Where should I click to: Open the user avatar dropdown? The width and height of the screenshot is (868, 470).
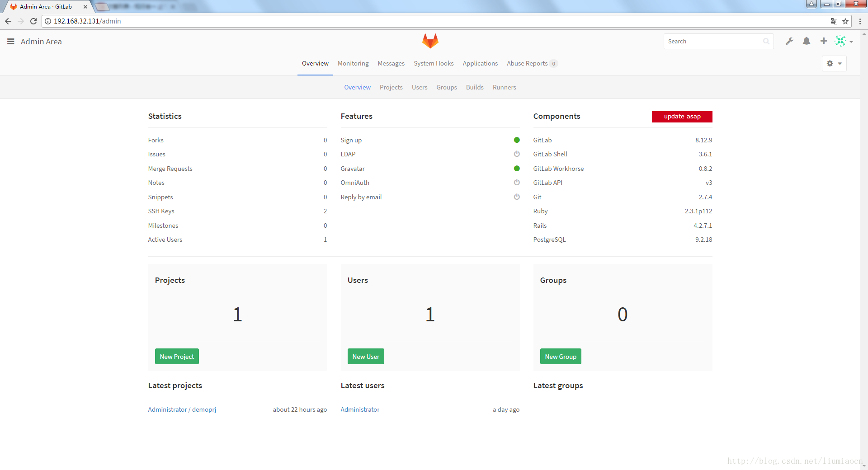pyautogui.click(x=844, y=41)
